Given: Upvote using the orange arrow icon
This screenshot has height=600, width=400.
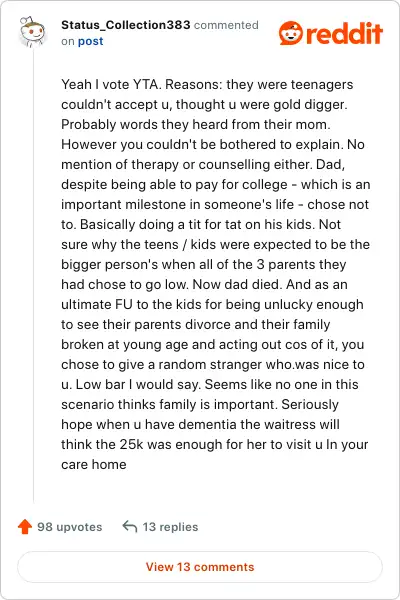Looking at the screenshot, I should pos(25,527).
